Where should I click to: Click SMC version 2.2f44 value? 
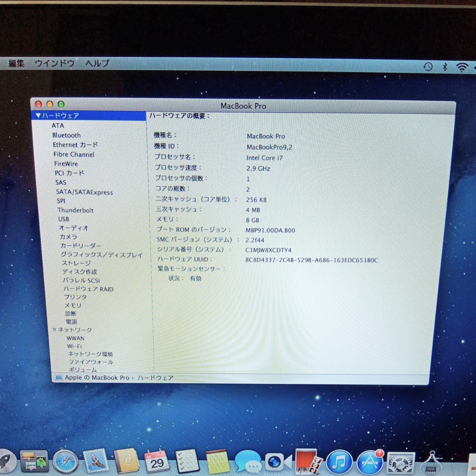click(255, 240)
